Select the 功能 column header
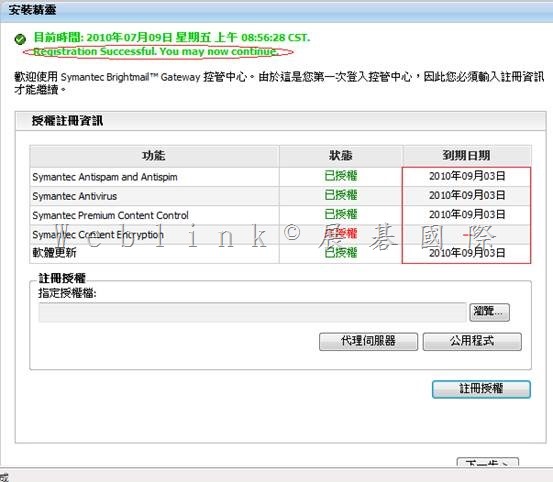 coord(154,155)
